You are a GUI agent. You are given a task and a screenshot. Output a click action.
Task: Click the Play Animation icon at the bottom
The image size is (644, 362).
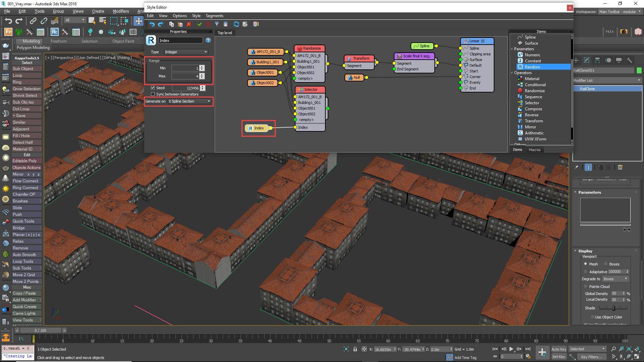[x=511, y=349]
